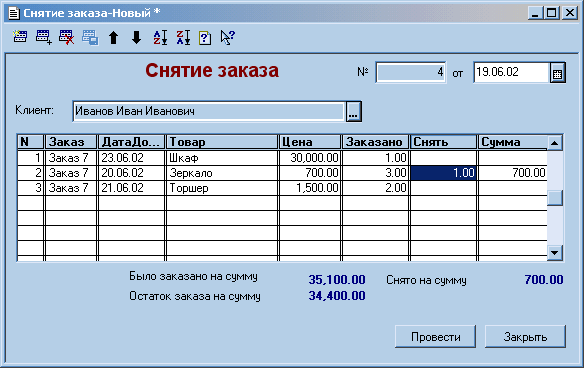Click the Провести button
The image size is (584, 368).
(x=435, y=337)
